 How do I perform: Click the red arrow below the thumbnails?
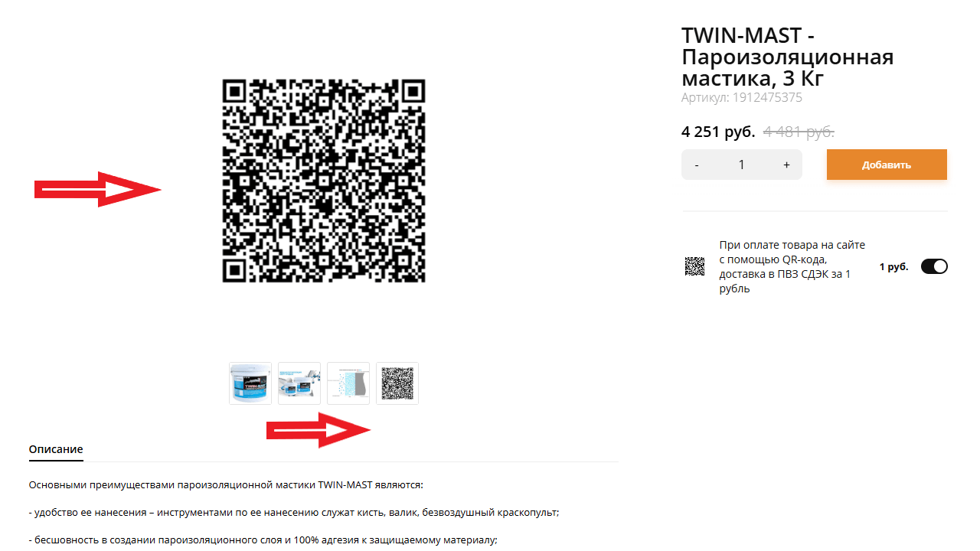tap(318, 430)
